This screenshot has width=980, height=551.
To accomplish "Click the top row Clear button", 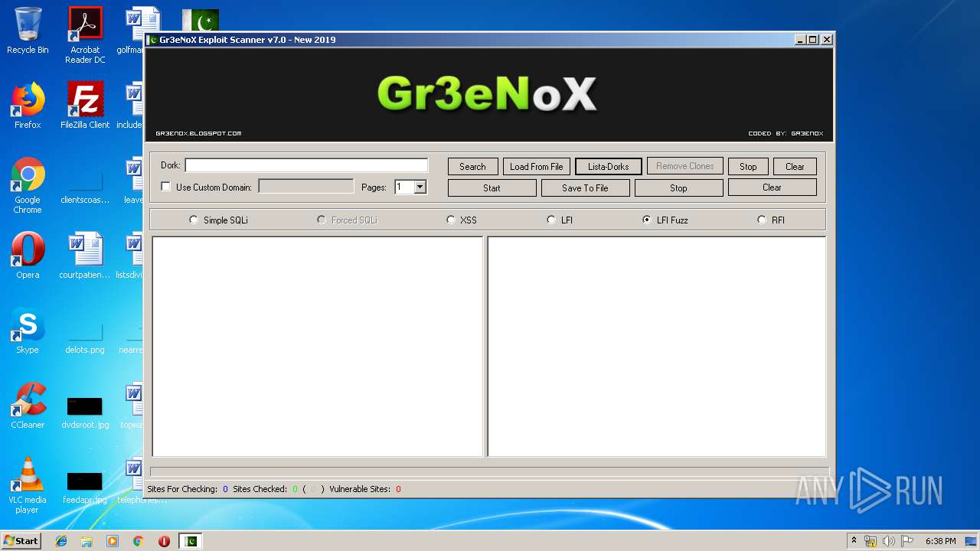I will click(795, 166).
